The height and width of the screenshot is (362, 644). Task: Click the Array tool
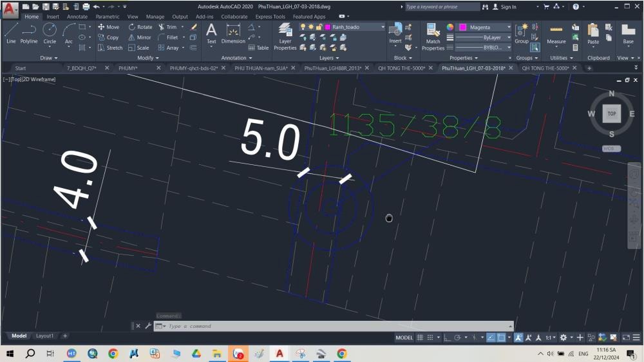click(x=168, y=48)
